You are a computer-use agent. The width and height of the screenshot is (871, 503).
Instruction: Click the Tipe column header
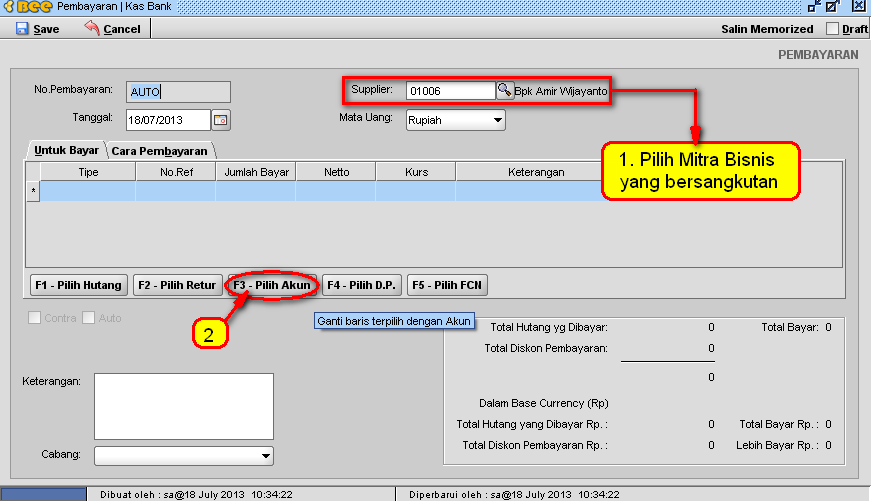[x=88, y=172]
